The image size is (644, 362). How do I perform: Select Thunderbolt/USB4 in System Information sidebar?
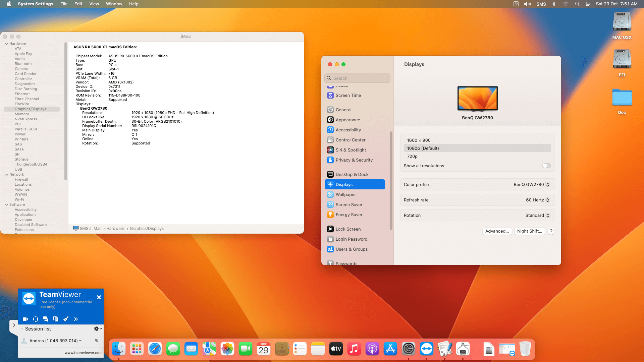pyautogui.click(x=31, y=165)
